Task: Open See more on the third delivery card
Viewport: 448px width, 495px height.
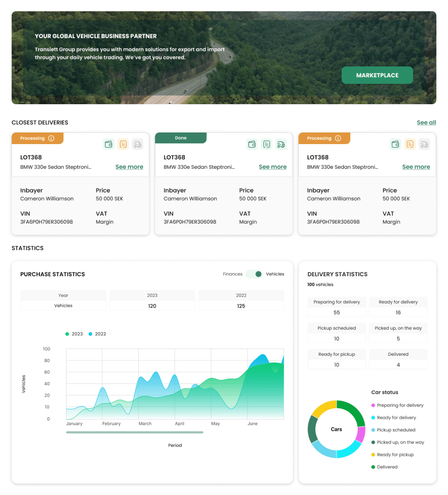Action: pyautogui.click(x=416, y=167)
